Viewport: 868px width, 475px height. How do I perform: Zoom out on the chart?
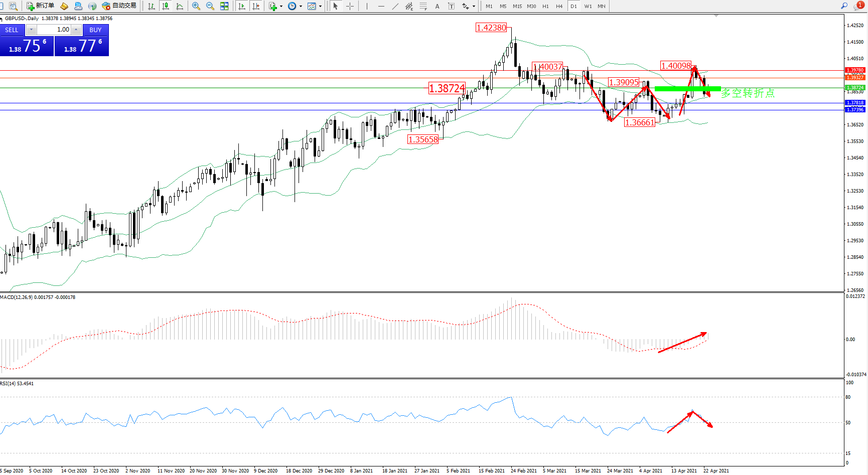point(210,6)
